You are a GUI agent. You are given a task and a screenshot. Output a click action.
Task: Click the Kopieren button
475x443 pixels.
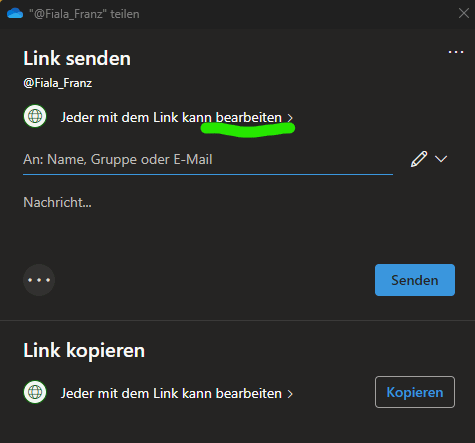coord(415,392)
